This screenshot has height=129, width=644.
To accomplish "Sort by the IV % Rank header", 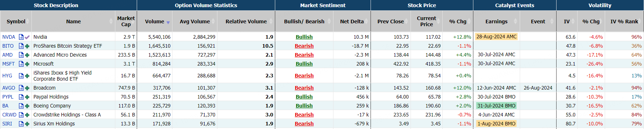I will 624,21.
